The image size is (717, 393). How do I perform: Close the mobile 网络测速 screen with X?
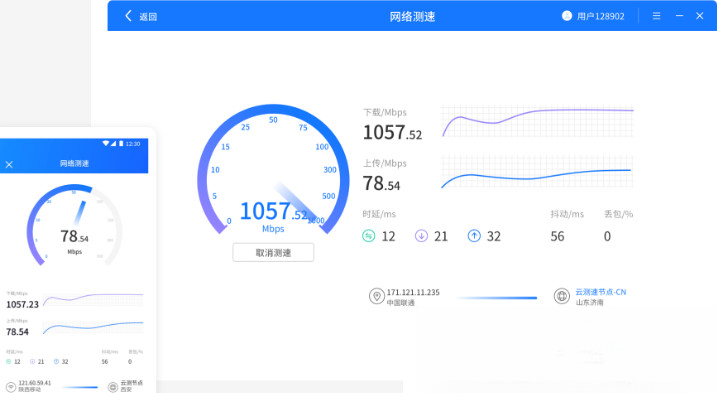(x=9, y=164)
